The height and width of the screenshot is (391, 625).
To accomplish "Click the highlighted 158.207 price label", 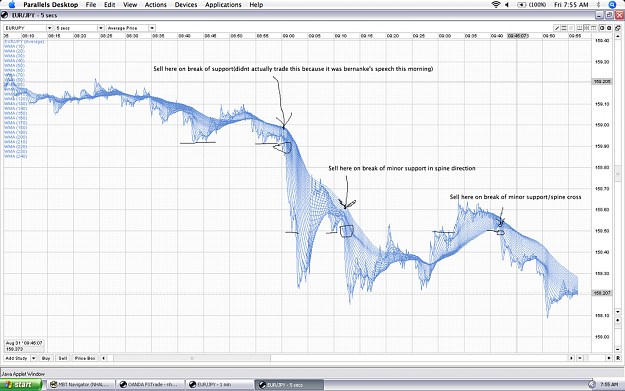I will coord(601,293).
